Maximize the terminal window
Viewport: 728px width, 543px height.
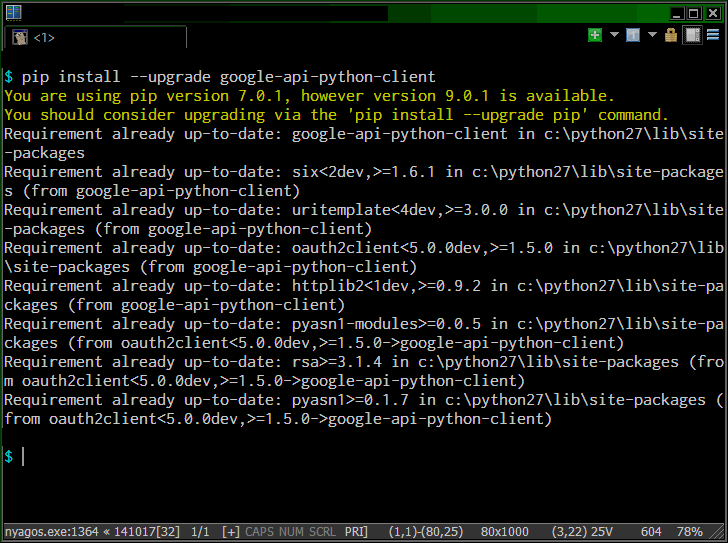coord(694,13)
